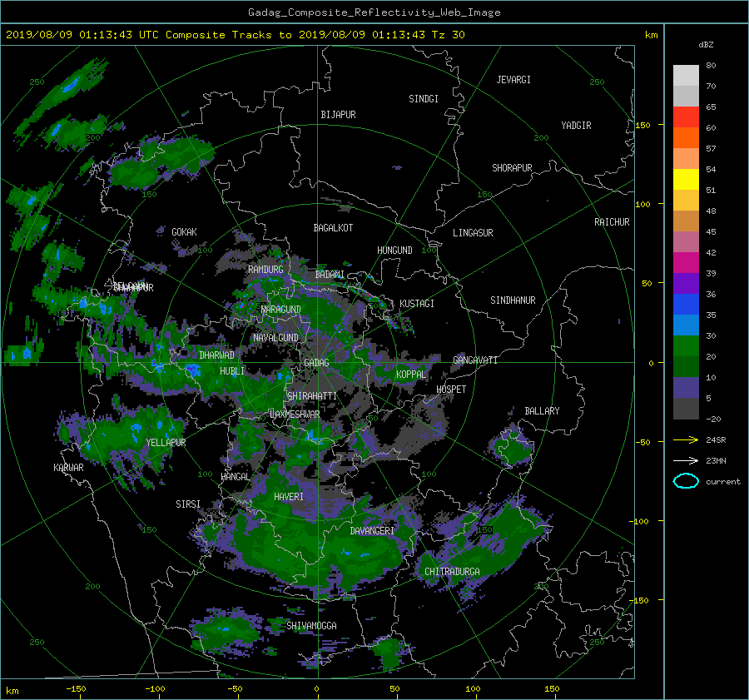Viewport: 749px width, 700px height.
Task: Click the SINDGI city label
Action: click(x=424, y=99)
